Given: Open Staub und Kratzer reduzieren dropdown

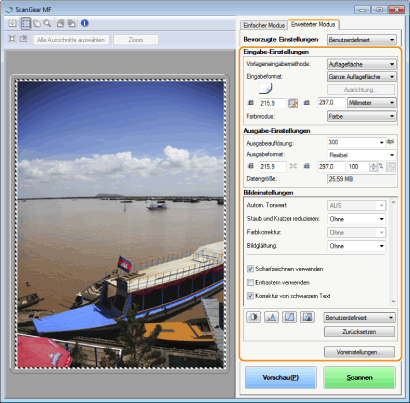Looking at the screenshot, I should [356, 219].
